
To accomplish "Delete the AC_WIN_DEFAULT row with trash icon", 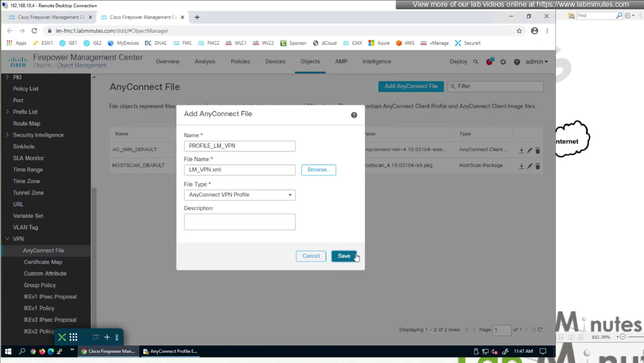I will (x=538, y=150).
